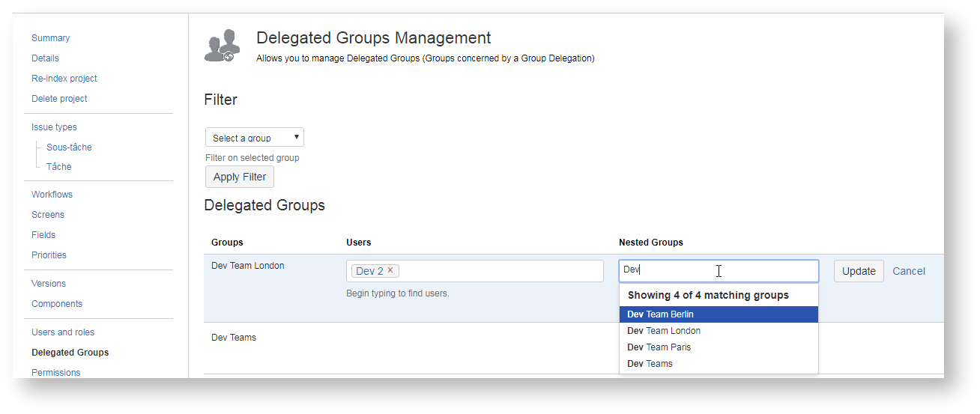This screenshot has height=414, width=980.
Task: Click into the Users input field
Action: pyautogui.click(x=502, y=271)
